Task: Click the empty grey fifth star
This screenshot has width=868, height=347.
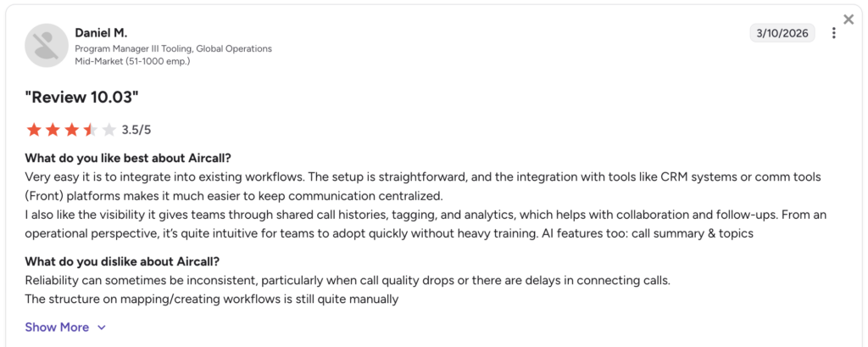Action: tap(109, 131)
